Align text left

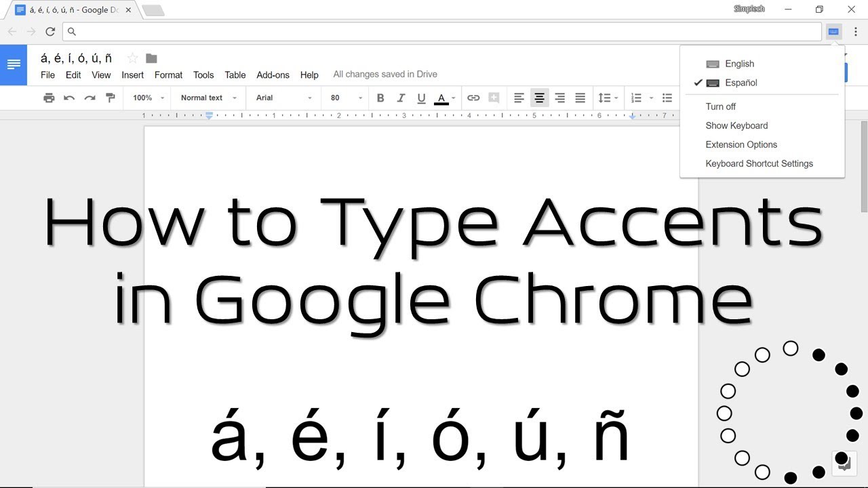pyautogui.click(x=519, y=98)
